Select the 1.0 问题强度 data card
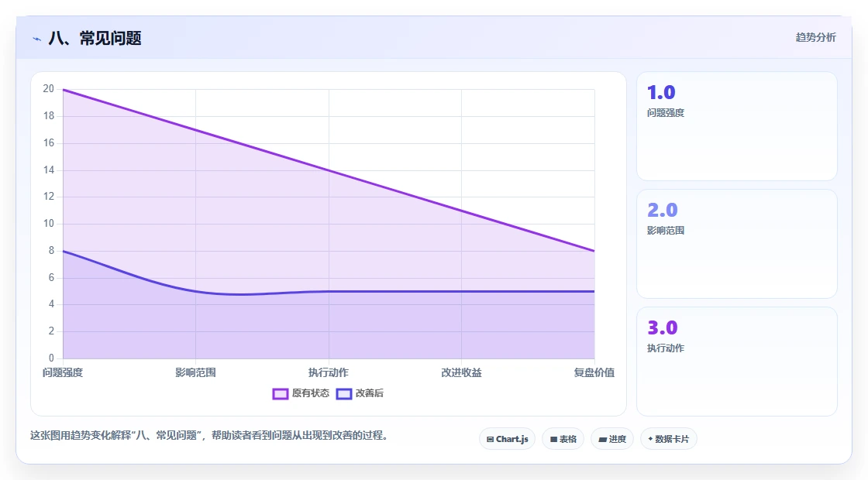This screenshot has width=868, height=480. pyautogui.click(x=737, y=126)
